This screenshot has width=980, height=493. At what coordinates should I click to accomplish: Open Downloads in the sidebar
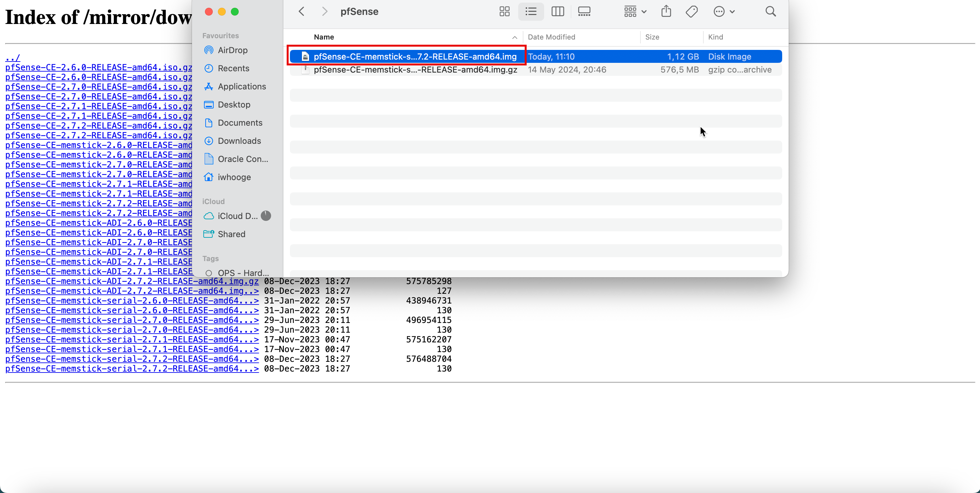point(239,141)
